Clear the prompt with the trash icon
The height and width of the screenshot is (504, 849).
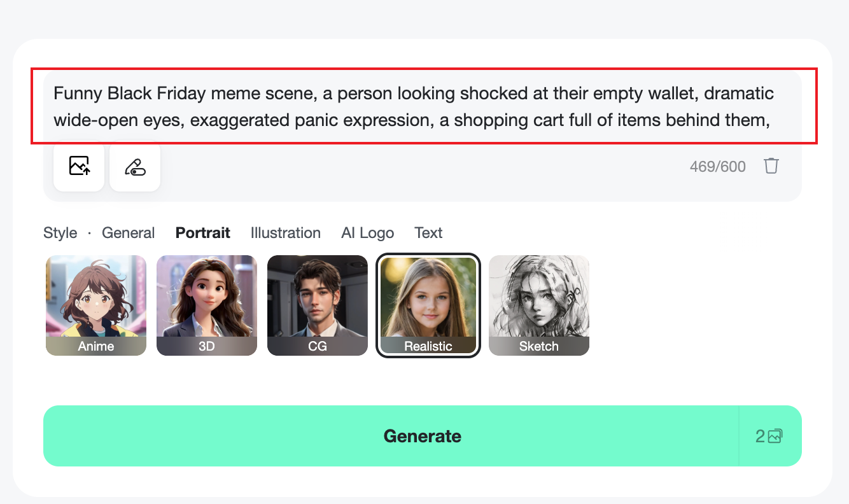[x=771, y=166]
